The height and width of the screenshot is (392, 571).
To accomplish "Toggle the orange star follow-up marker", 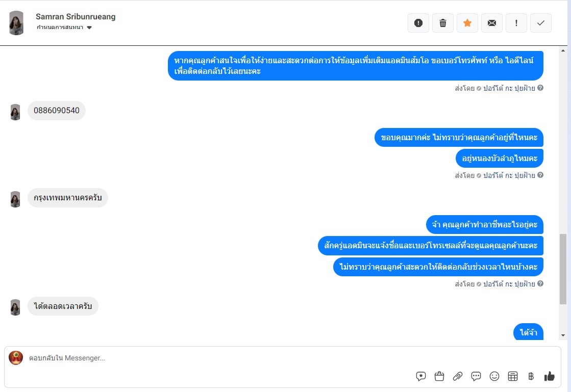I will (467, 23).
